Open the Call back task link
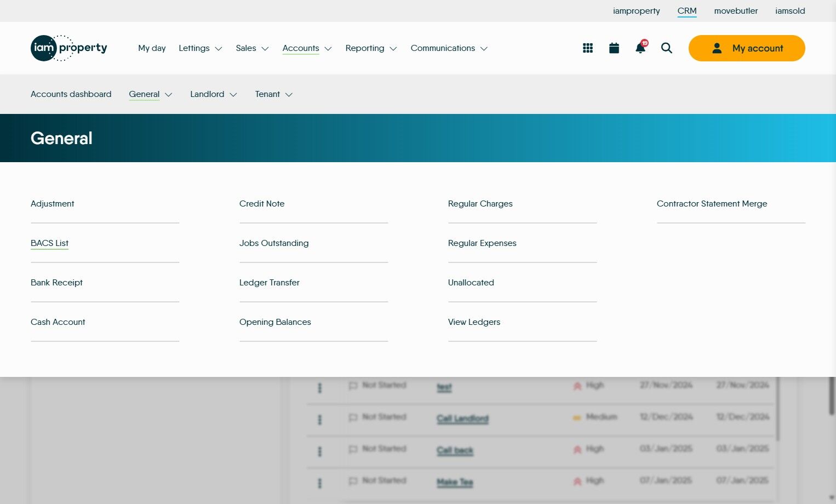Viewport: 836px width, 504px height. pyautogui.click(x=455, y=451)
